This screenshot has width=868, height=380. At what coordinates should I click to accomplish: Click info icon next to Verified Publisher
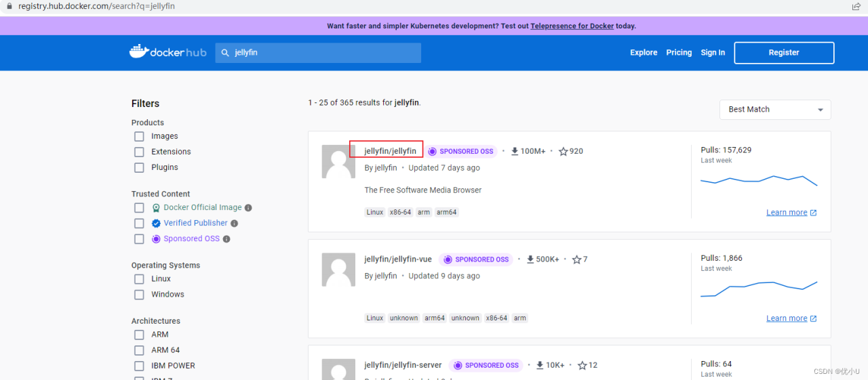pyautogui.click(x=234, y=224)
